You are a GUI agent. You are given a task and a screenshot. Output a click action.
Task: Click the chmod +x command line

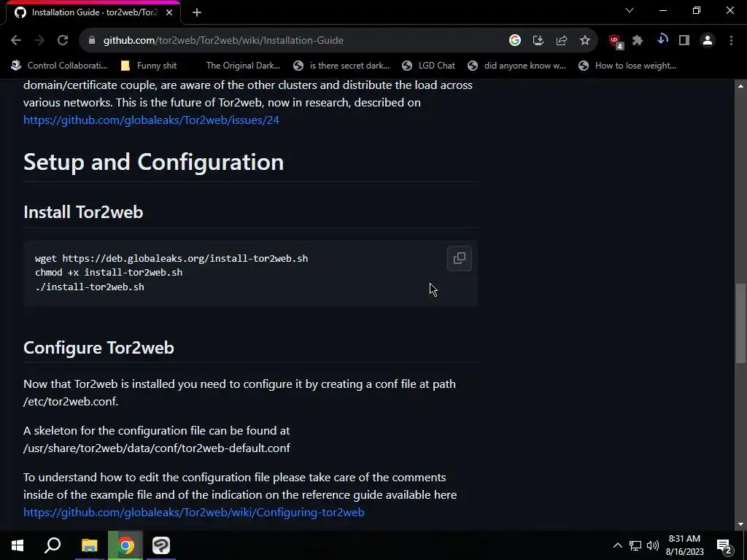109,273
